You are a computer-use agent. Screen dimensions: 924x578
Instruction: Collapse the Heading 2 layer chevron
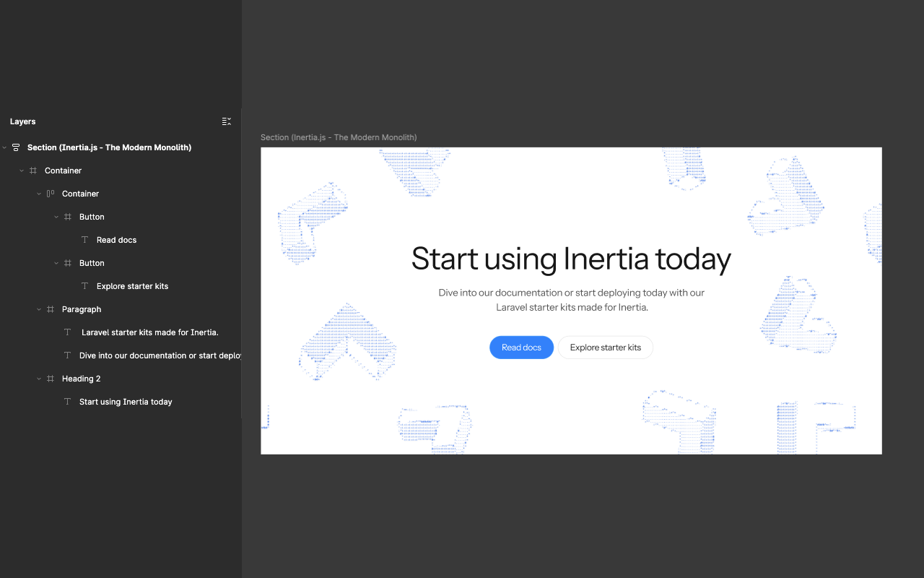(x=39, y=379)
